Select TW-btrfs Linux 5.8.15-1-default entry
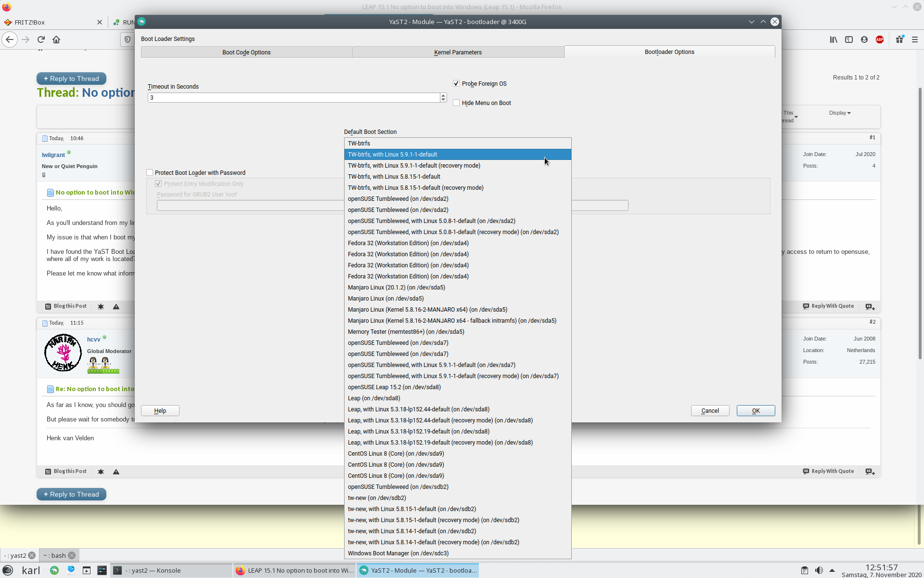Screen dimensions: 924x578 pos(458,177)
